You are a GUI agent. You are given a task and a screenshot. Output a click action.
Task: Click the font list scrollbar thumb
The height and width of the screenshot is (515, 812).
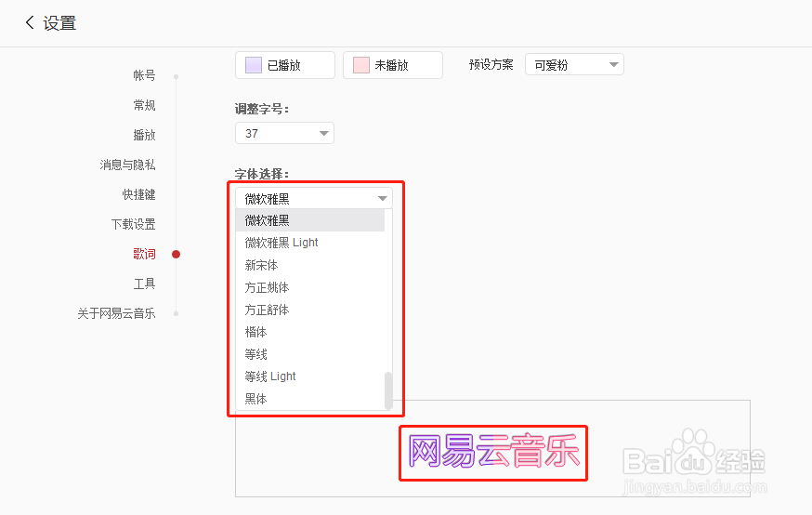(388, 390)
